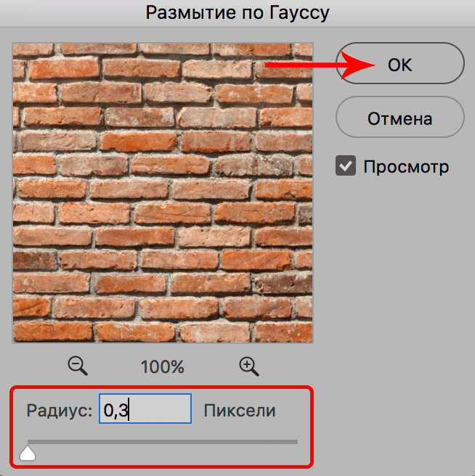
Task: Click the checkmark inside the Просмотр box
Action: click(346, 166)
